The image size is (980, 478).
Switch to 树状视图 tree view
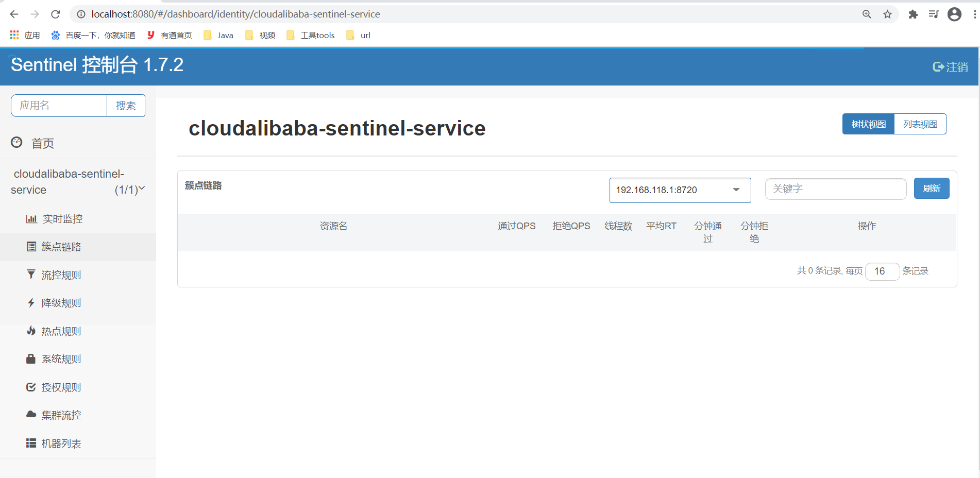[868, 124]
